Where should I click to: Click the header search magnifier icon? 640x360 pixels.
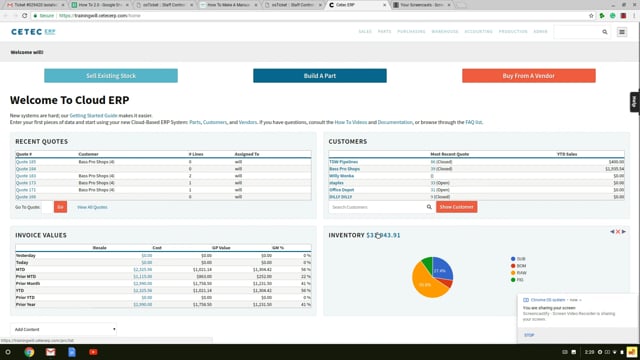click(604, 32)
